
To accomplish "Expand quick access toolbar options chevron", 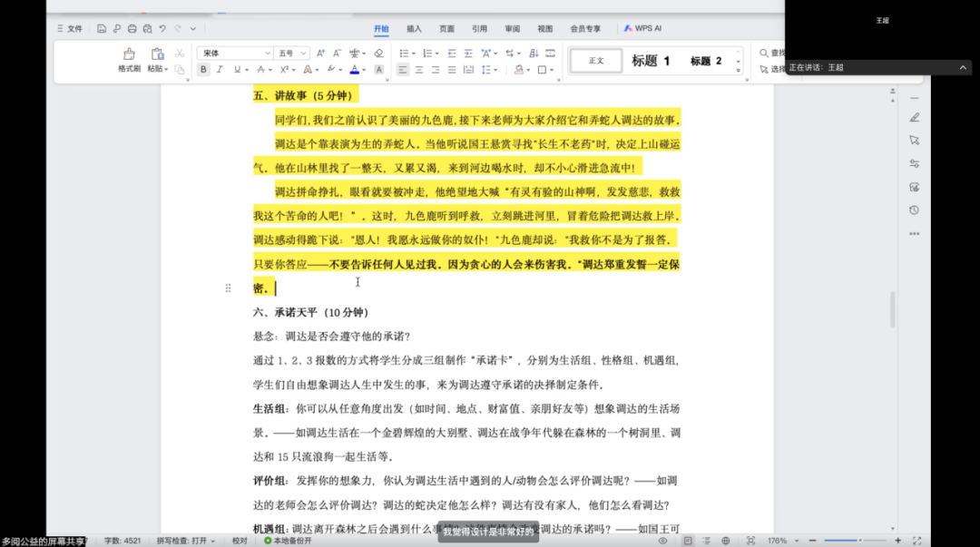I will [193, 29].
